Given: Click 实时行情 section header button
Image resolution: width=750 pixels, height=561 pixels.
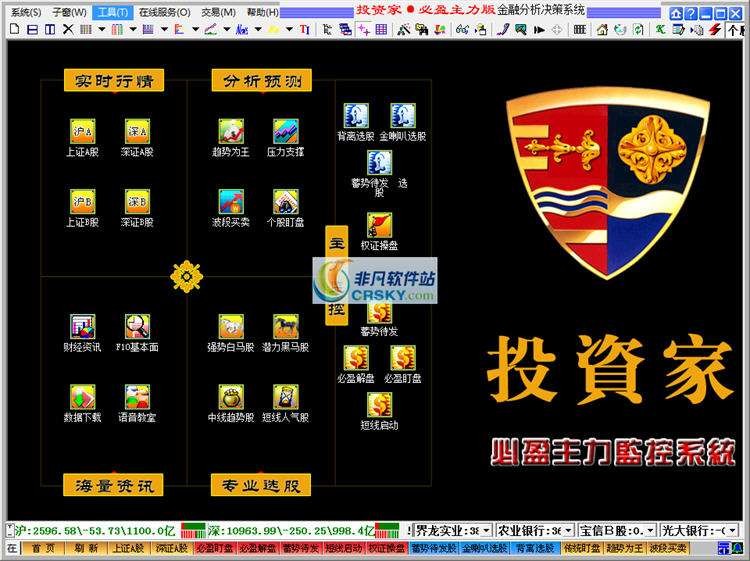Looking at the screenshot, I should (x=114, y=80).
